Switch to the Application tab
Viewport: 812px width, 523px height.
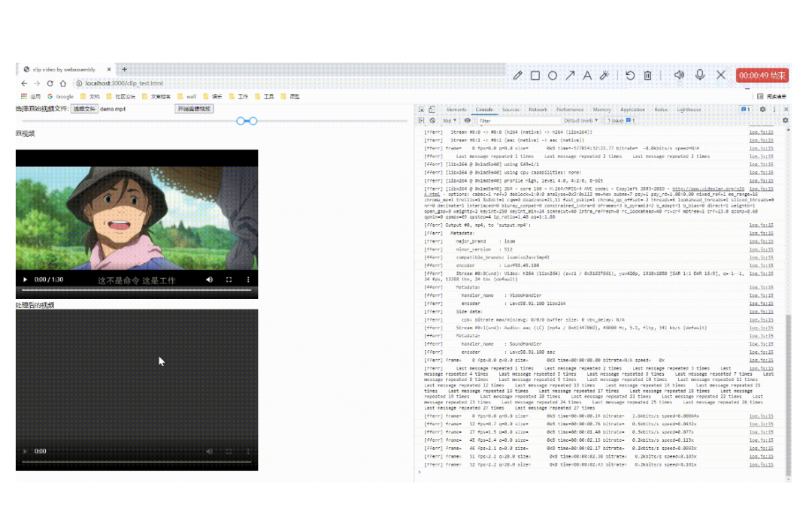coord(632,110)
